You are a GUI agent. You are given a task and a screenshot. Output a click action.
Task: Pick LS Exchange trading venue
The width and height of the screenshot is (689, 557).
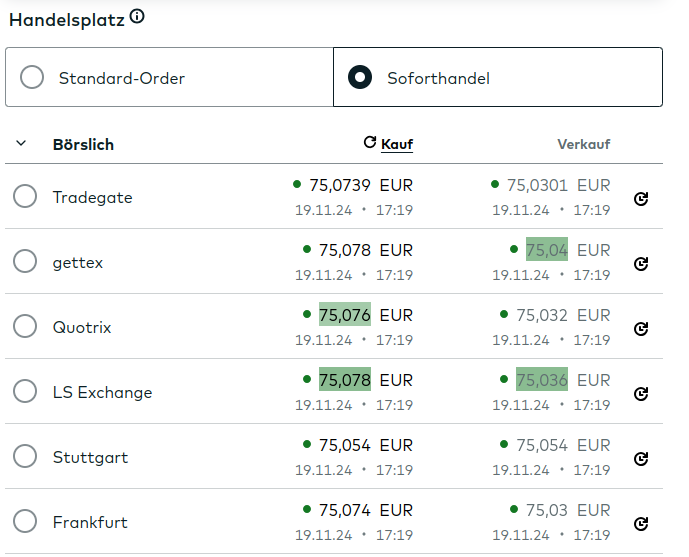click(25, 392)
